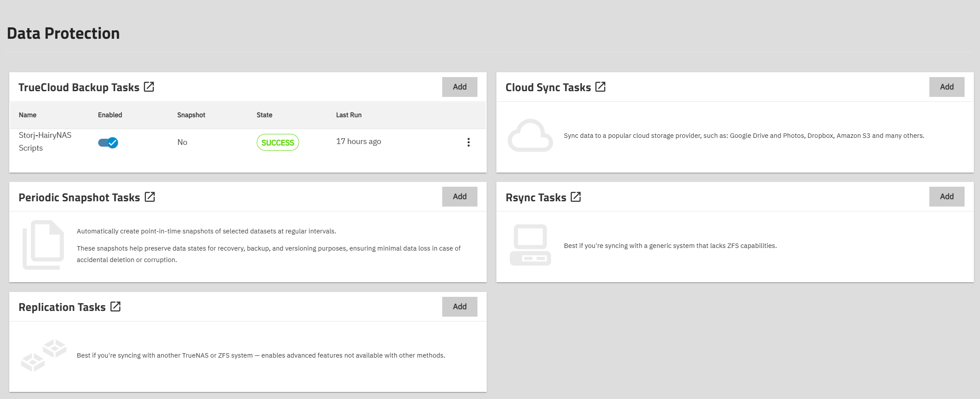Open three-dot menu for Storj-HairyNAS Scripts

coord(468,142)
